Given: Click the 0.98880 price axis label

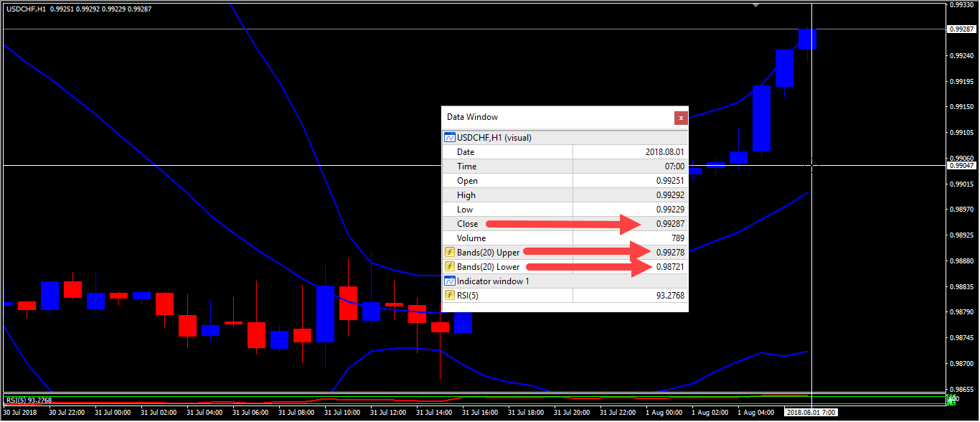Looking at the screenshot, I should 961,261.
